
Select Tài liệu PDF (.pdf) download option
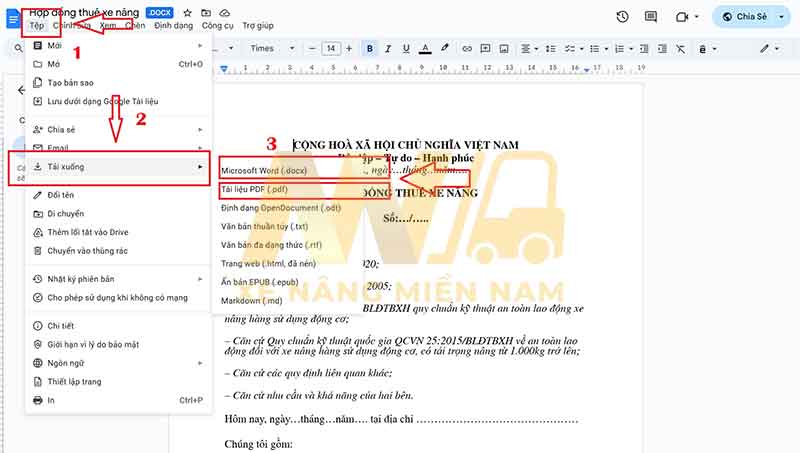point(255,188)
